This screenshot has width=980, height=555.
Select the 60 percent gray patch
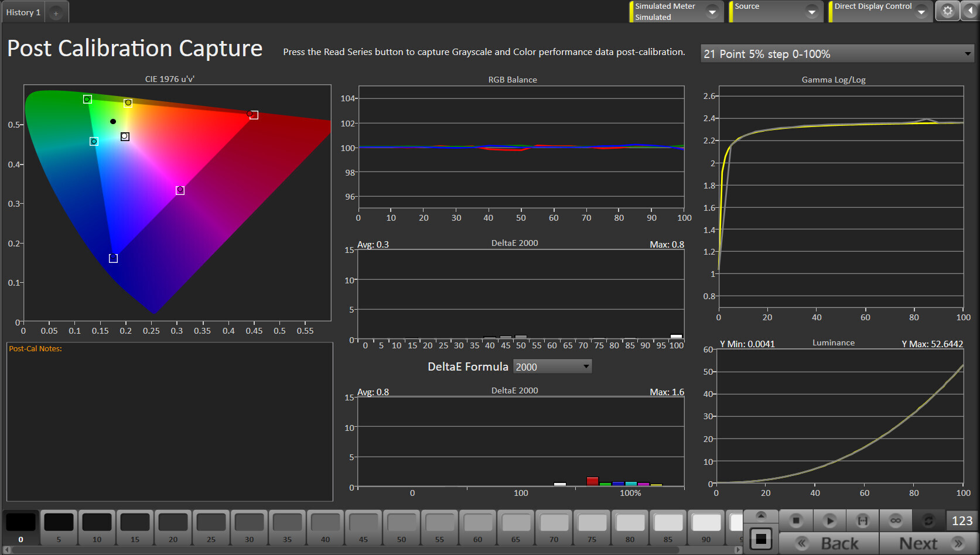coord(477,527)
